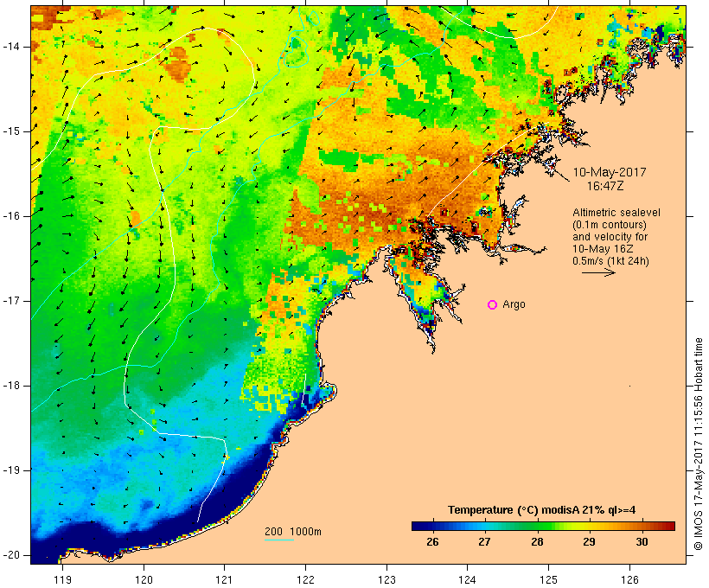The image size is (709, 588).
Task: Click the velocity scale reference arrow
Action: [598, 272]
